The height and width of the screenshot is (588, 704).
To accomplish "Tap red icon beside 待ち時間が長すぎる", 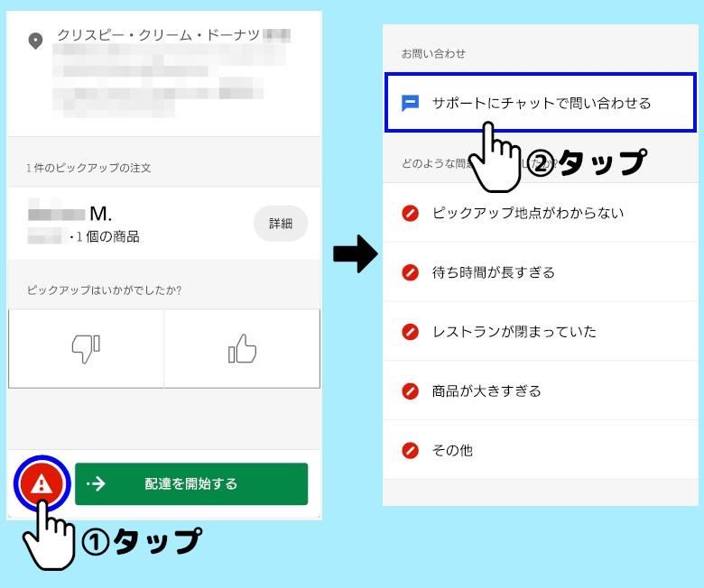I will click(410, 272).
